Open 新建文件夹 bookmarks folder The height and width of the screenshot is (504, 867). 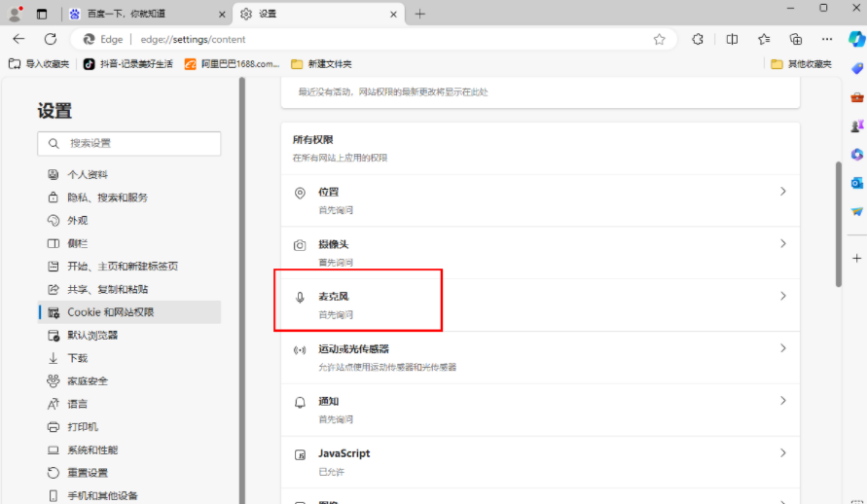321,64
